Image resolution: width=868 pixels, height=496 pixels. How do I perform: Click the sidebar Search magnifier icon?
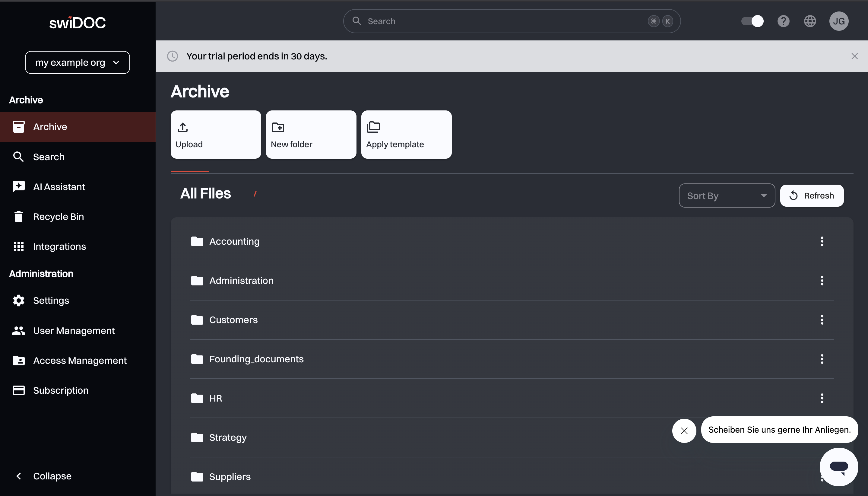[x=18, y=157]
